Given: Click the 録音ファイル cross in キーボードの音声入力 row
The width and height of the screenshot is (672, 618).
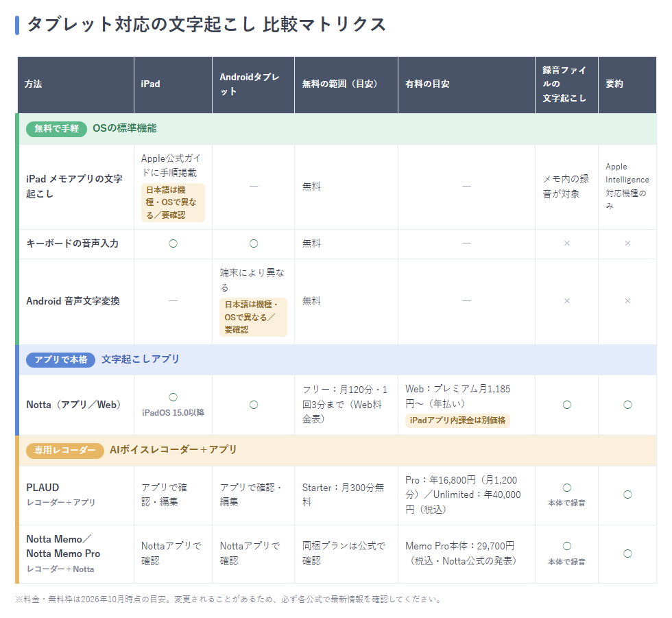Looking at the screenshot, I should point(566,243).
